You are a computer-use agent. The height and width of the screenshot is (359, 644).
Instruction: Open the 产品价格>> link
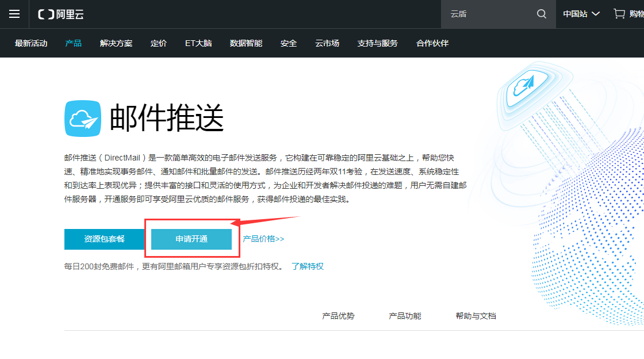coord(263,239)
